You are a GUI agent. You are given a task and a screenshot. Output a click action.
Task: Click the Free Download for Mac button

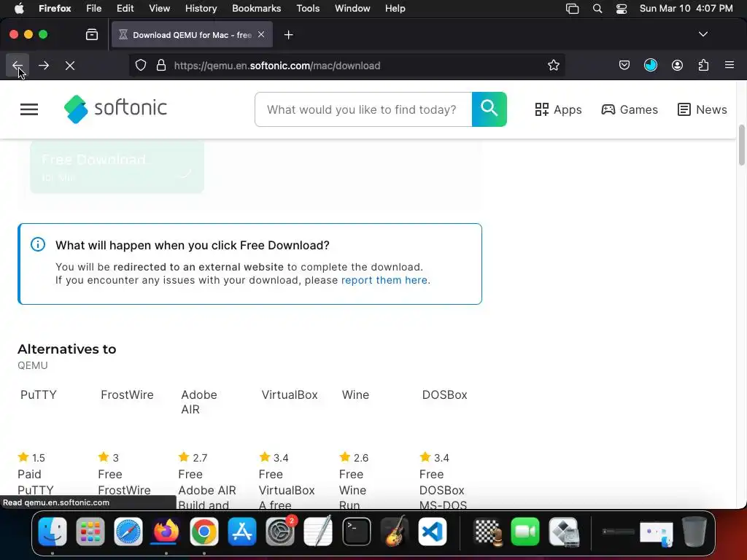(x=117, y=167)
